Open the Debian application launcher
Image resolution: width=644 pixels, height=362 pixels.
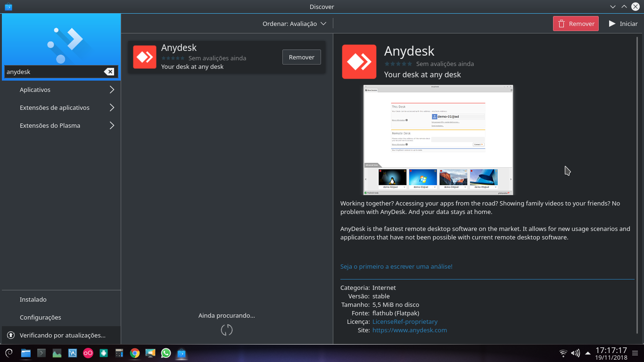click(x=8, y=353)
